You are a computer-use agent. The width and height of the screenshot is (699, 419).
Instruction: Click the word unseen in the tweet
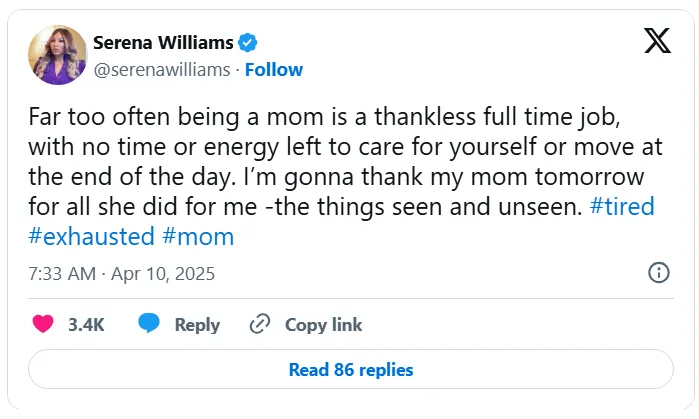point(540,206)
